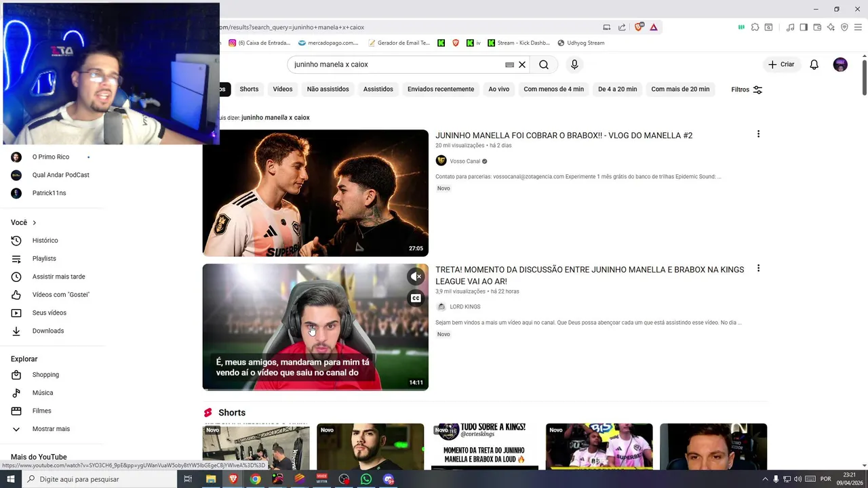Show hidden system tray icons chevron
Image resolution: width=868 pixels, height=488 pixels.
(x=766, y=479)
